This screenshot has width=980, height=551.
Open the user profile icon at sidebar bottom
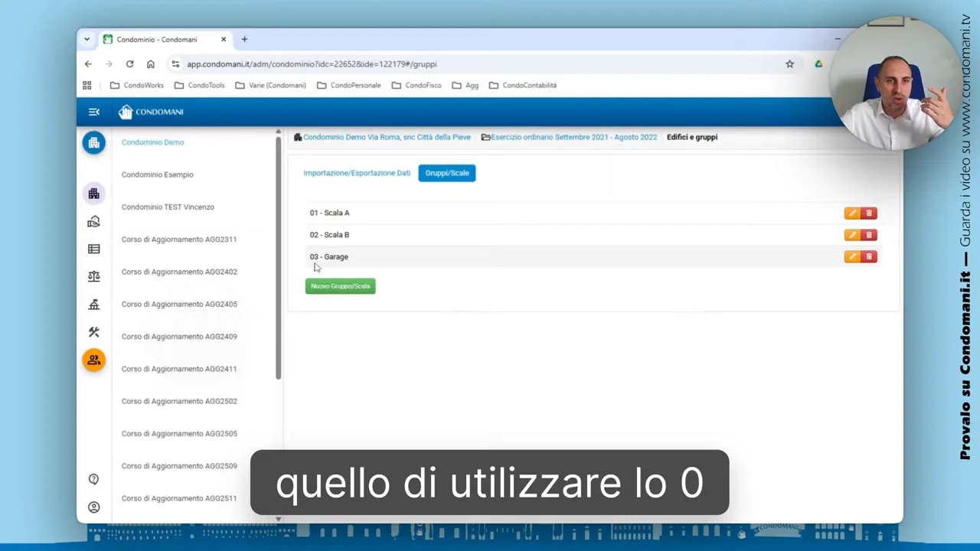point(93,507)
